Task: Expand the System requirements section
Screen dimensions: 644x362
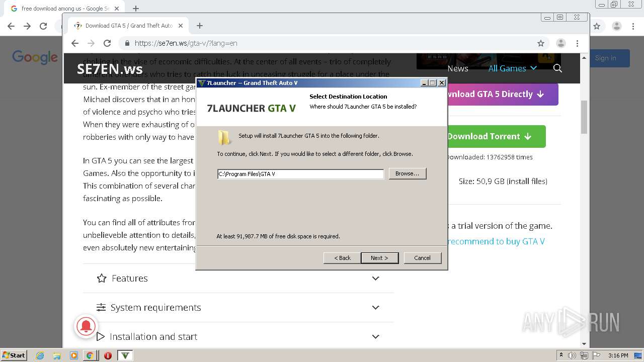Action: [x=238, y=307]
